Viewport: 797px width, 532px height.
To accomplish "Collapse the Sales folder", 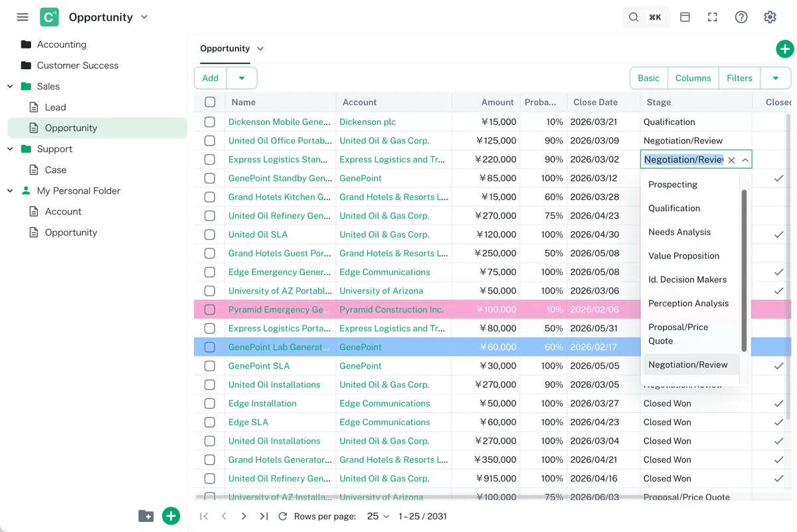I will pos(10,86).
